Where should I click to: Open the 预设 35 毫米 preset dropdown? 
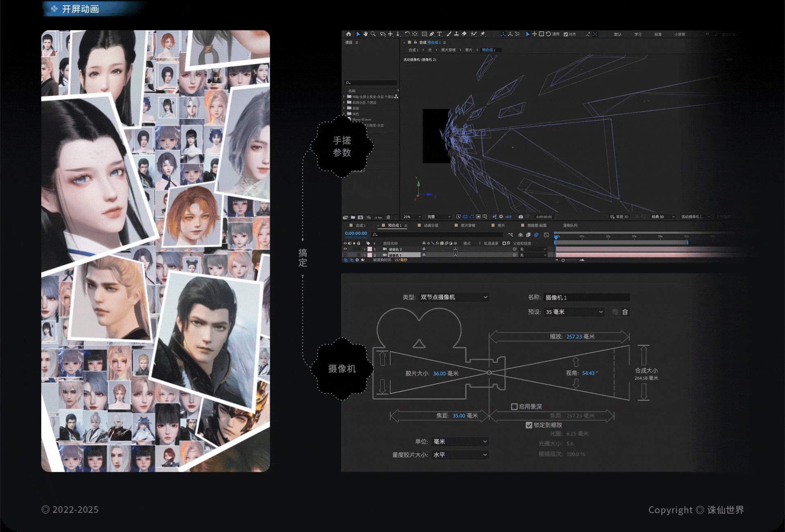(x=574, y=312)
